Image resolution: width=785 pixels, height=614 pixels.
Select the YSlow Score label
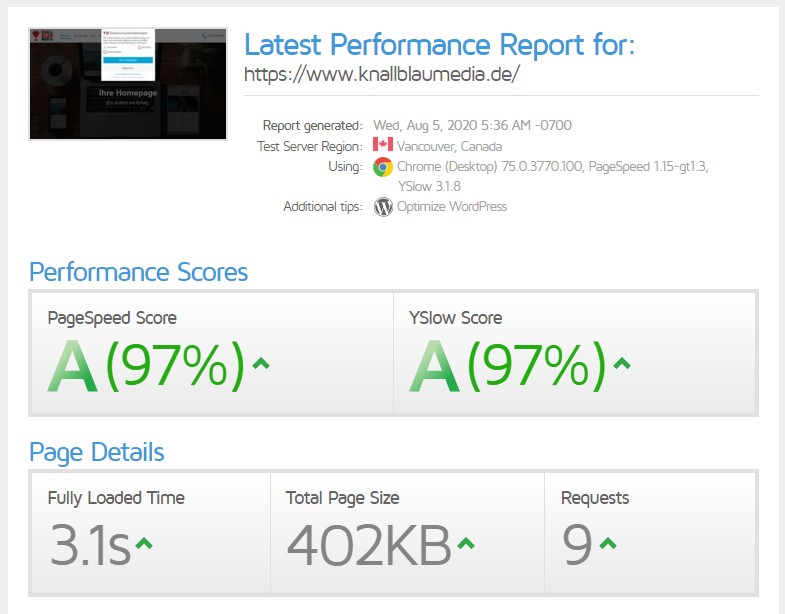(455, 318)
